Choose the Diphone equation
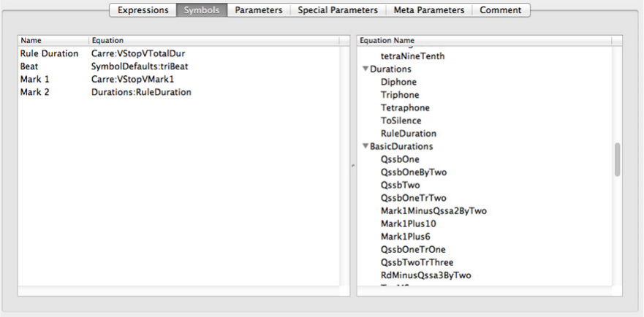 tap(400, 83)
